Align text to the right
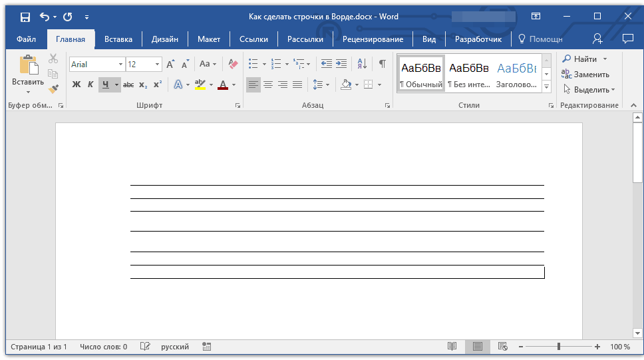The image size is (644, 360). pyautogui.click(x=283, y=85)
